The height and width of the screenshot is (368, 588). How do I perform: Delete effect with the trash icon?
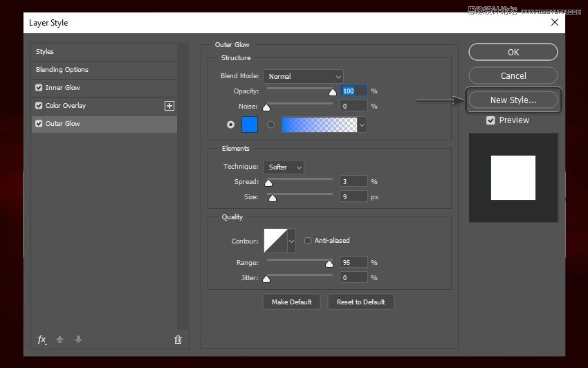[x=178, y=340]
